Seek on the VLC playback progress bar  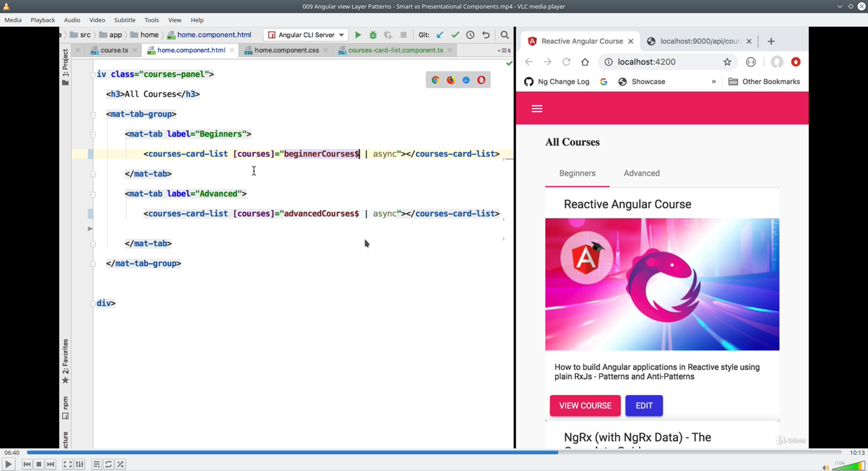click(x=434, y=452)
